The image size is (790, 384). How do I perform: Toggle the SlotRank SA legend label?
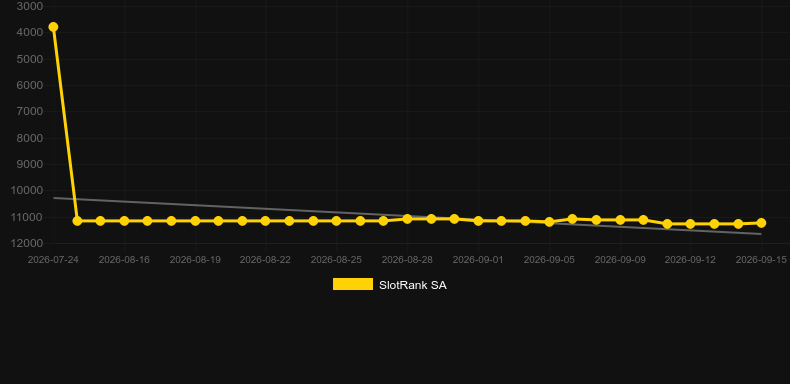(x=413, y=285)
